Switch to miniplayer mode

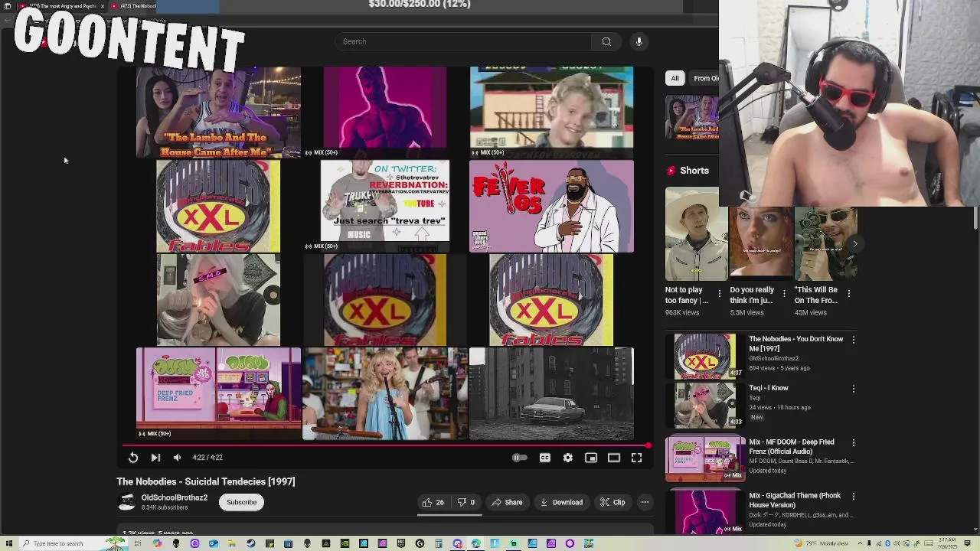click(x=591, y=458)
